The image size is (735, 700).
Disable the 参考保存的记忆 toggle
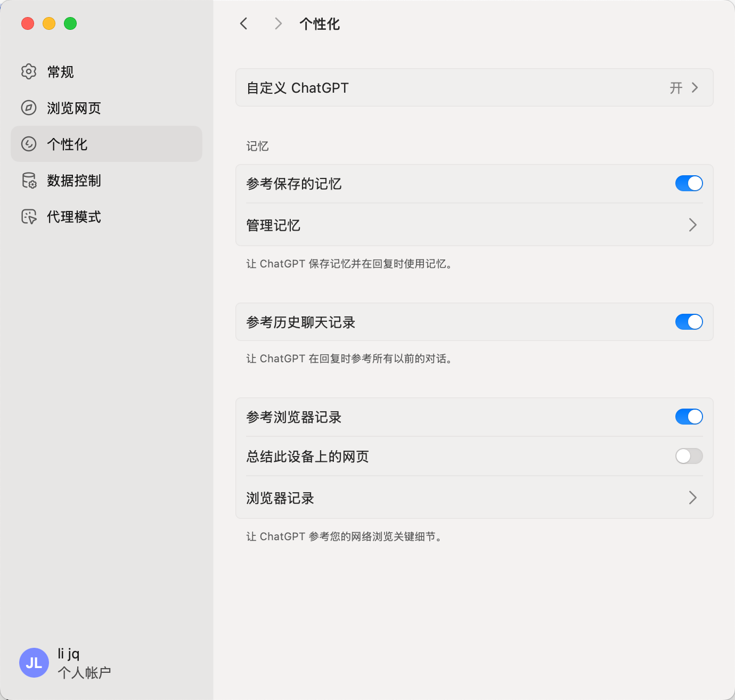[x=689, y=183]
